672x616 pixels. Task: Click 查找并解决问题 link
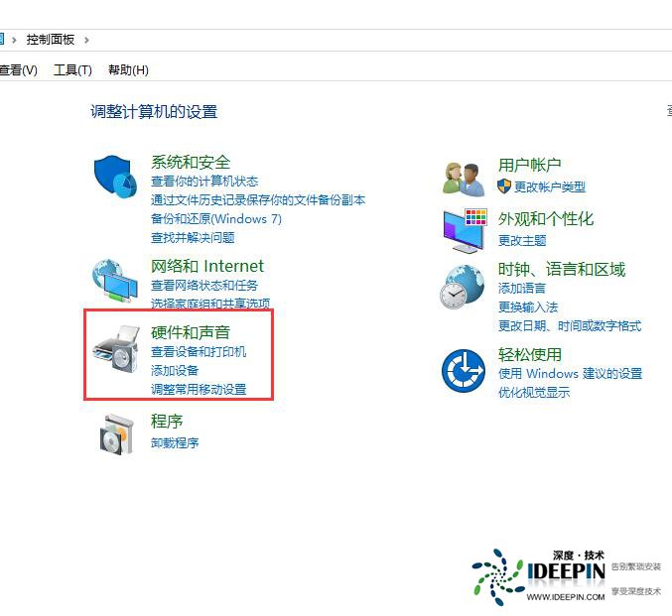pyautogui.click(x=193, y=238)
